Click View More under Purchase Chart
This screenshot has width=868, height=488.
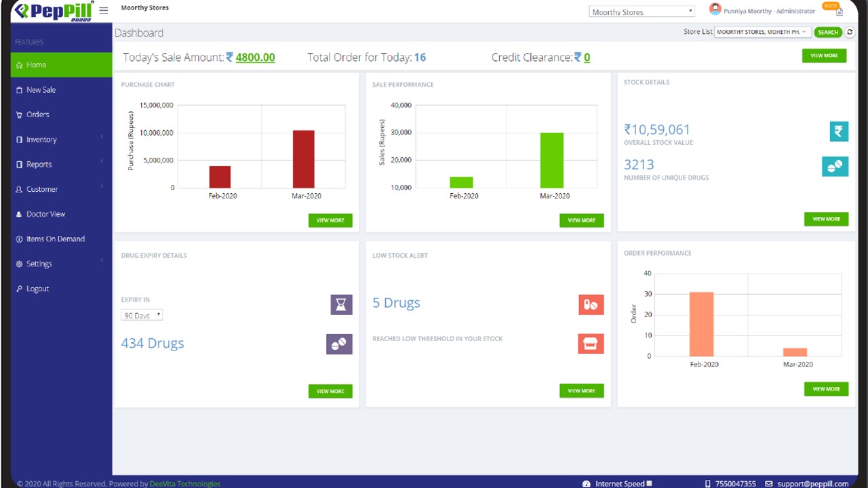coord(330,220)
